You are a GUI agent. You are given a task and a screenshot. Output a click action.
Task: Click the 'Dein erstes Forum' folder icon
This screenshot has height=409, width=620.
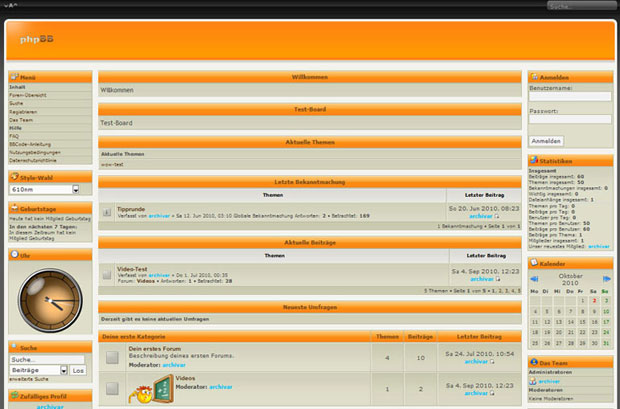113,357
